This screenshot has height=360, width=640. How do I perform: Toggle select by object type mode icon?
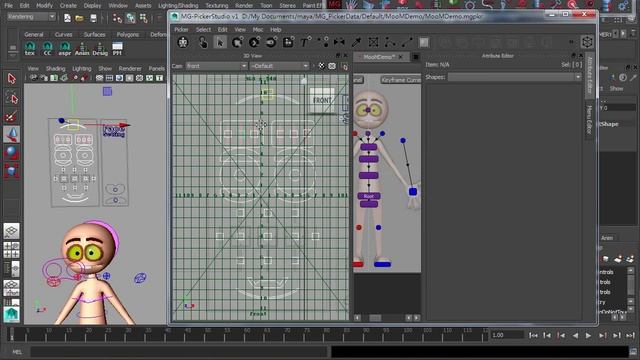(131, 18)
